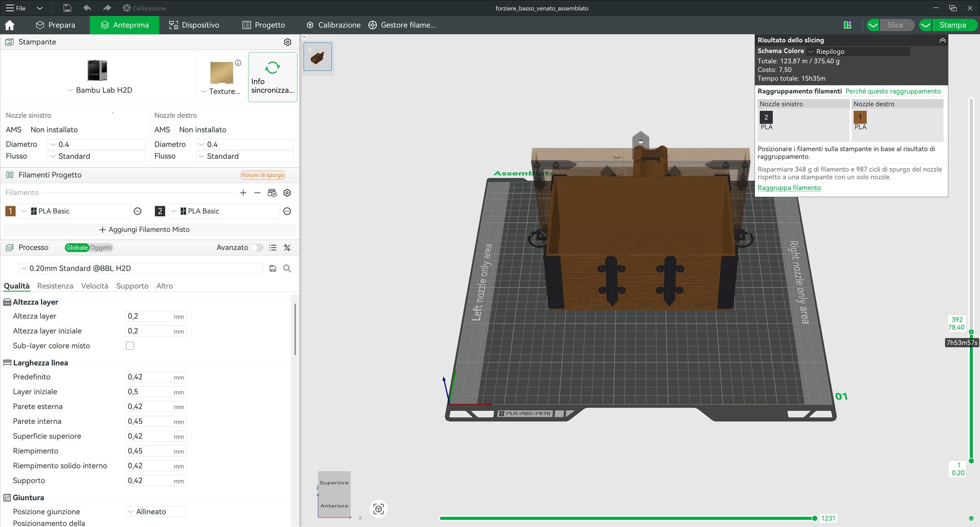
Task: Toggle the Avanzato advanced mode switch
Action: (256, 248)
